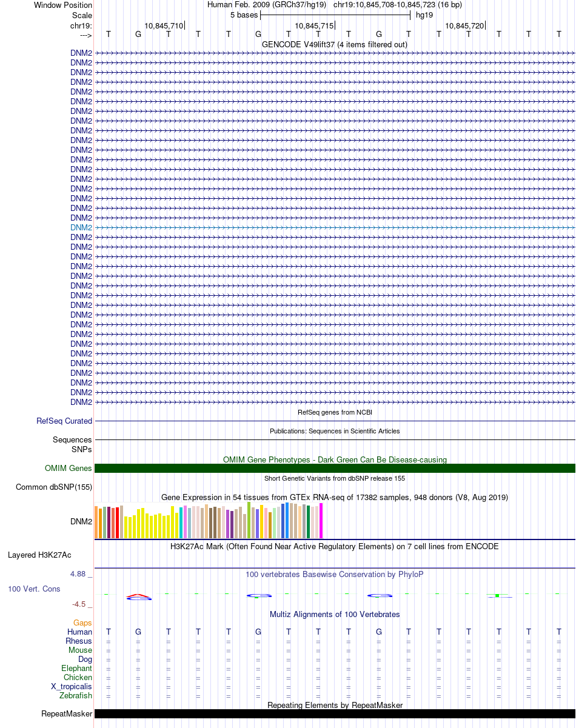Click the RefSeq Curated track label
576x728 pixels.
coord(64,421)
